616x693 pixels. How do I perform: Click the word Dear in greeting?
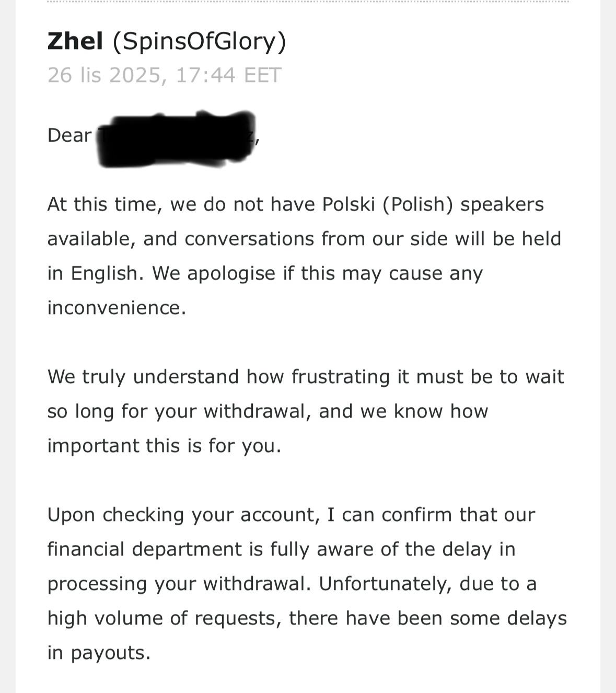[69, 135]
